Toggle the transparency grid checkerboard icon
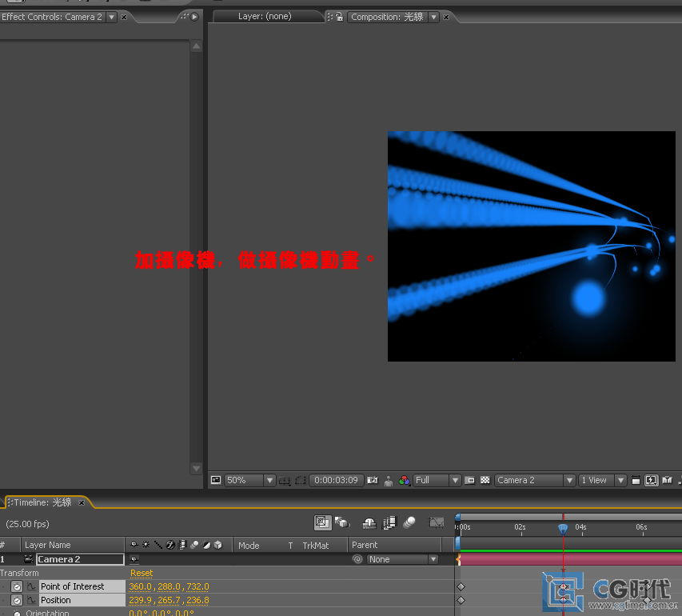 tap(485, 480)
